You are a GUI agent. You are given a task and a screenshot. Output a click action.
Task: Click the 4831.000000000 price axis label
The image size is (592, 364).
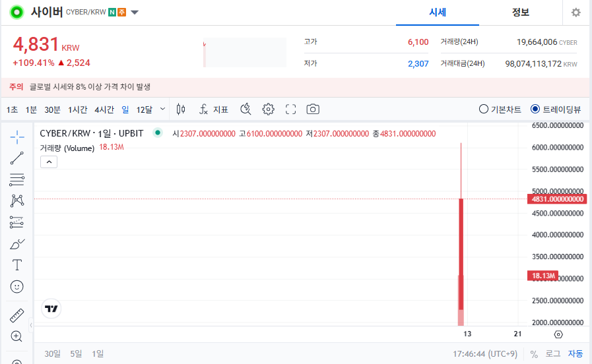pos(557,199)
